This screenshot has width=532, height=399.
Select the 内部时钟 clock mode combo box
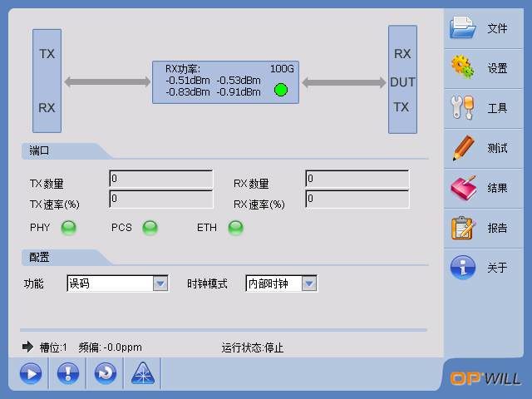pos(281,283)
